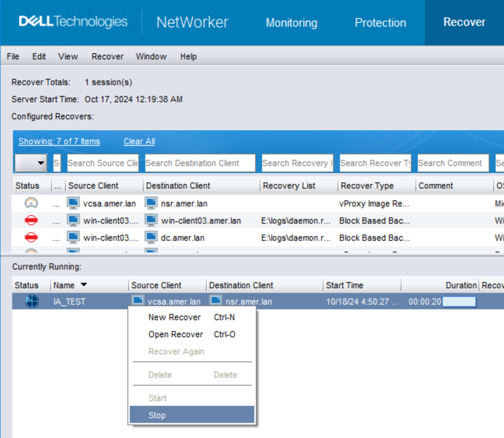This screenshot has width=504, height=438.
Task: Click the Search Comment field
Action: [x=453, y=163]
